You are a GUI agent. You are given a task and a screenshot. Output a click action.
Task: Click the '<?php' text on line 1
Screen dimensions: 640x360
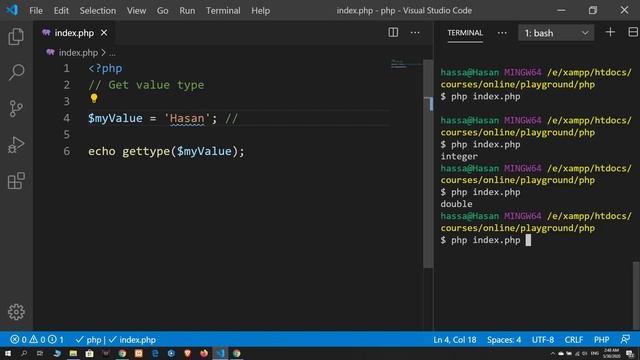pyautogui.click(x=105, y=68)
